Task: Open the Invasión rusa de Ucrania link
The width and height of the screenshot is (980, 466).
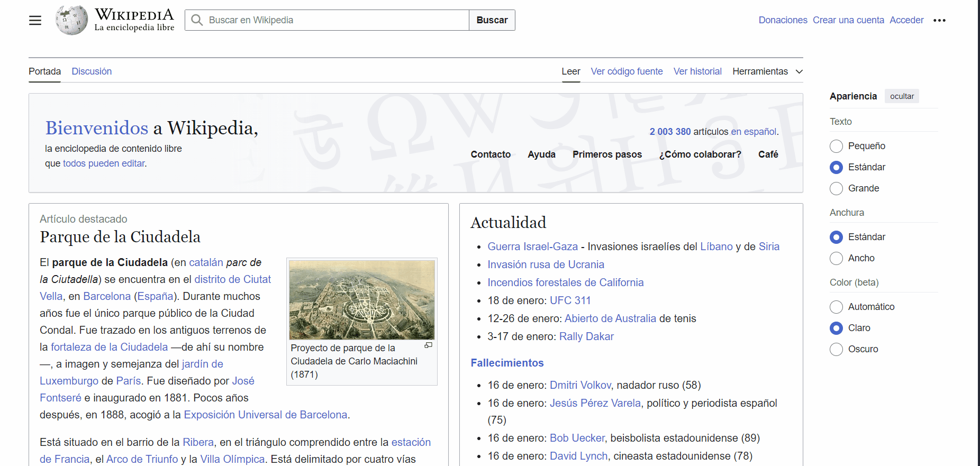Action: pyautogui.click(x=546, y=264)
